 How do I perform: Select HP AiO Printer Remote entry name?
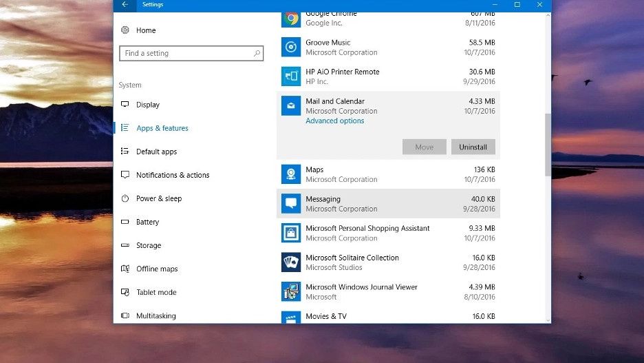pos(342,72)
